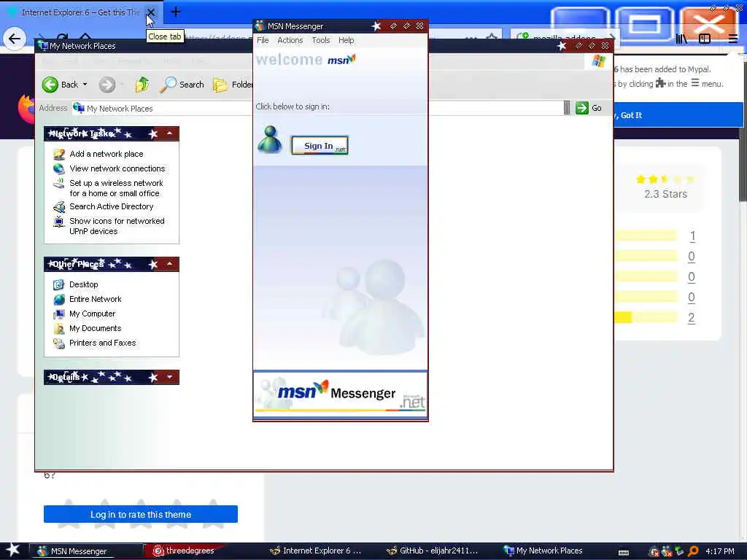Click the magnifier icon in system tray
Screen dimensions: 747x560
tap(694, 551)
